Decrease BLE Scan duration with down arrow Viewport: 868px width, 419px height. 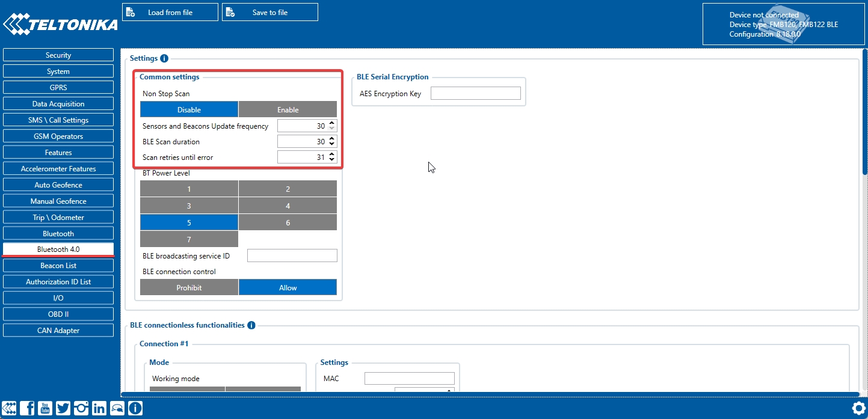tap(331, 144)
